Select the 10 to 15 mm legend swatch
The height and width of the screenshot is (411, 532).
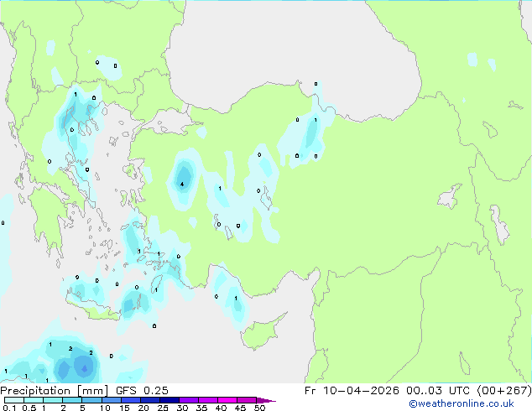click(111, 400)
